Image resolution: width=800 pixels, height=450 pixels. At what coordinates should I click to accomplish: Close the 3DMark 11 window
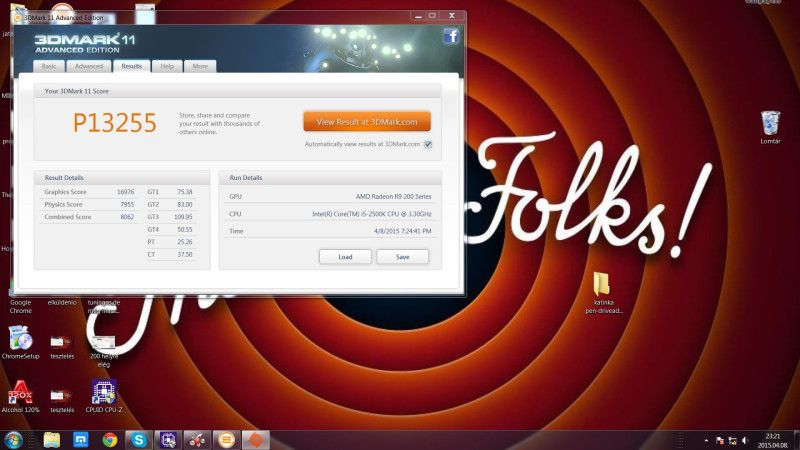click(452, 16)
